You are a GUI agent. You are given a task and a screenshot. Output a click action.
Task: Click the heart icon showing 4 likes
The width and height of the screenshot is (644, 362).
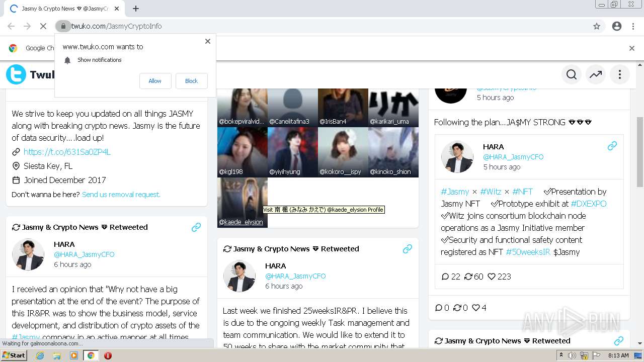(475, 308)
